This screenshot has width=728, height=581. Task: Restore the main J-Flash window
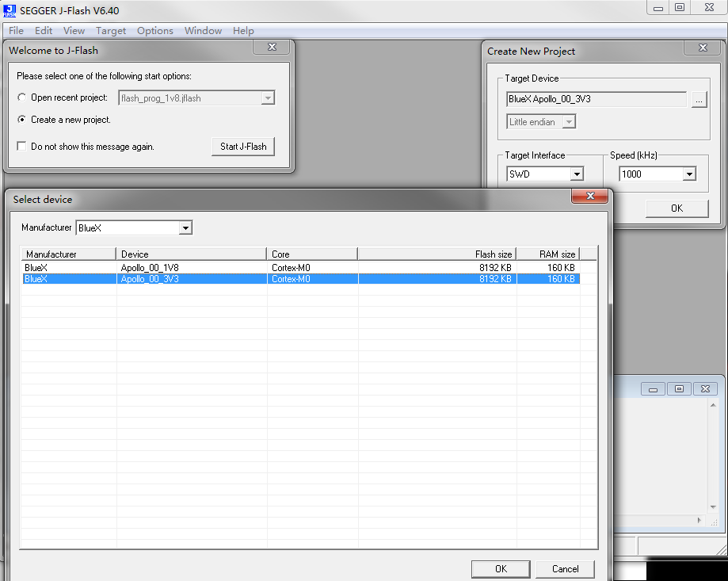(679, 8)
